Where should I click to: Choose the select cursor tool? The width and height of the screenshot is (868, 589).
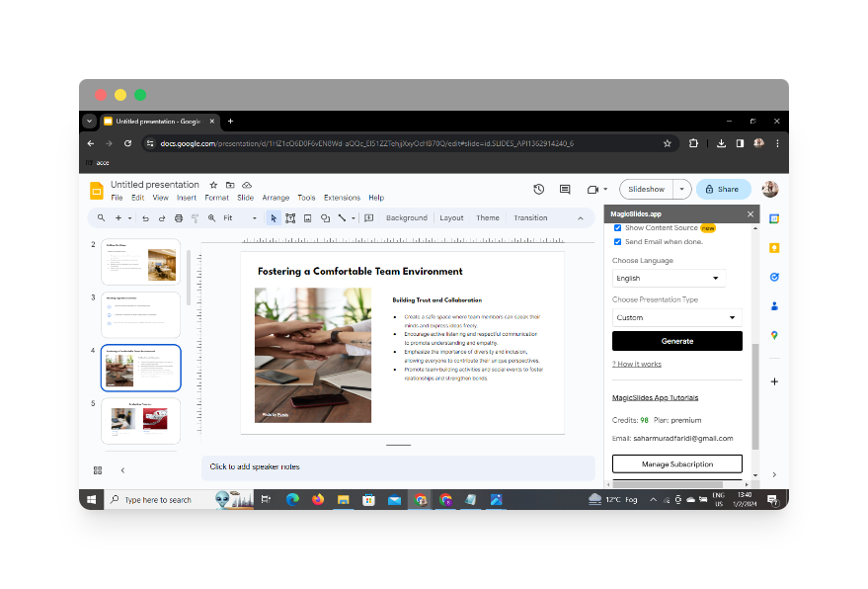(274, 218)
